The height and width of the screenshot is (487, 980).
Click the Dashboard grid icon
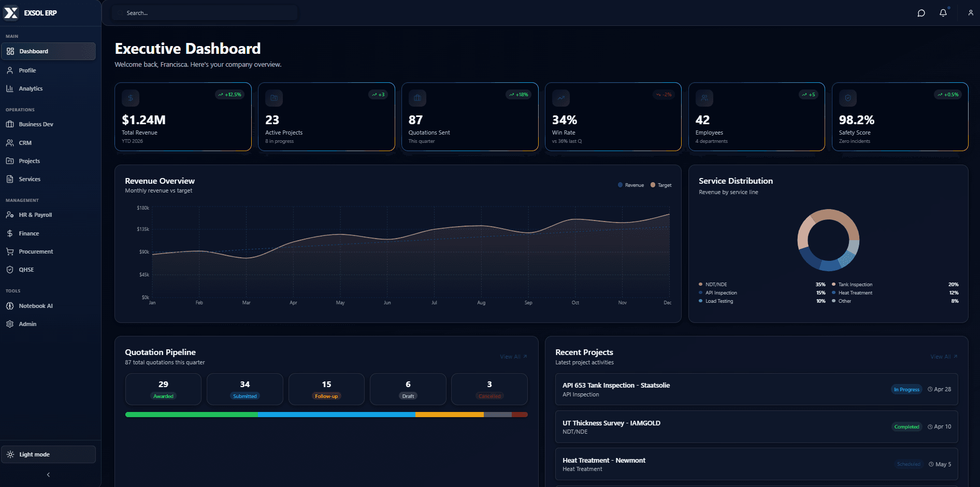[x=10, y=51]
